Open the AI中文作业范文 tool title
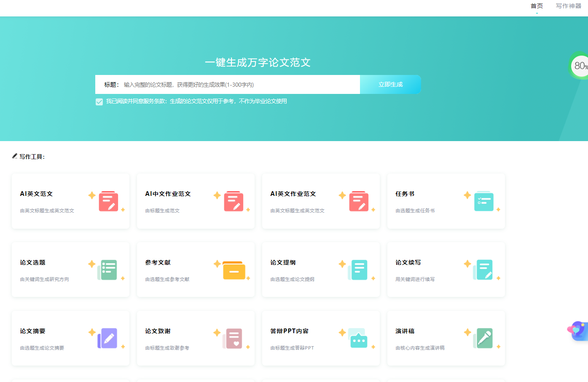 tap(168, 194)
